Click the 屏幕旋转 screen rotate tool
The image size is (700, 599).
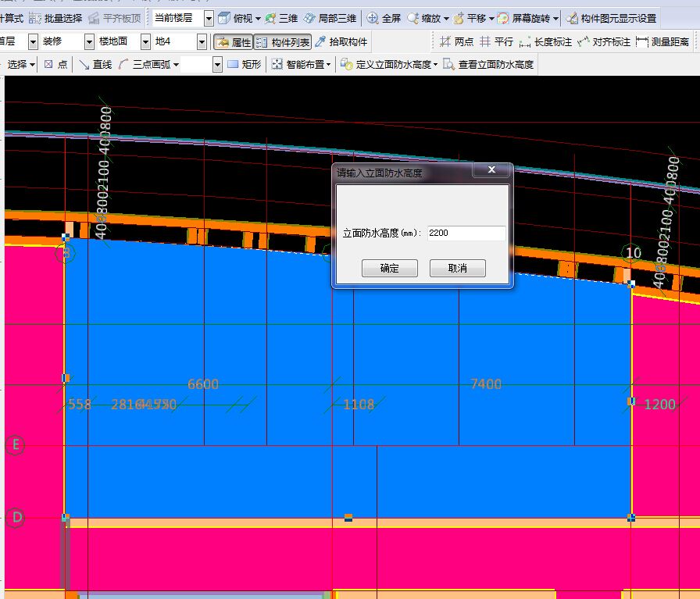[524, 18]
